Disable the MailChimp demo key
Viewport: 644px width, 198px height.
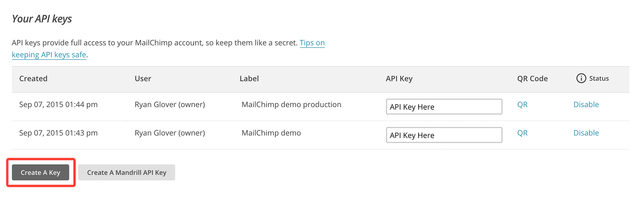point(586,133)
